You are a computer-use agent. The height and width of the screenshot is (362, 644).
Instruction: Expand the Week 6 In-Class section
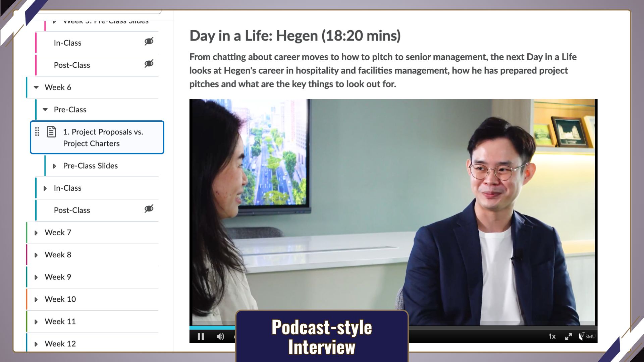(45, 188)
